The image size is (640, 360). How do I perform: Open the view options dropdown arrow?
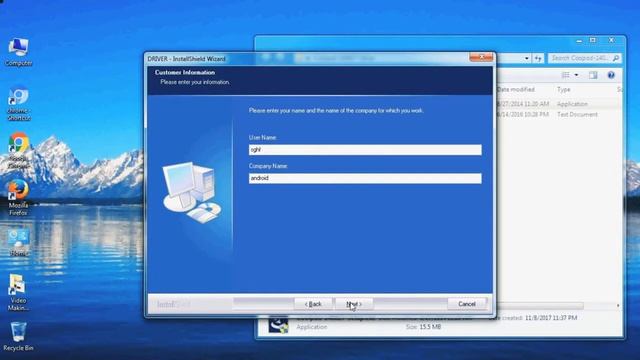(576, 75)
